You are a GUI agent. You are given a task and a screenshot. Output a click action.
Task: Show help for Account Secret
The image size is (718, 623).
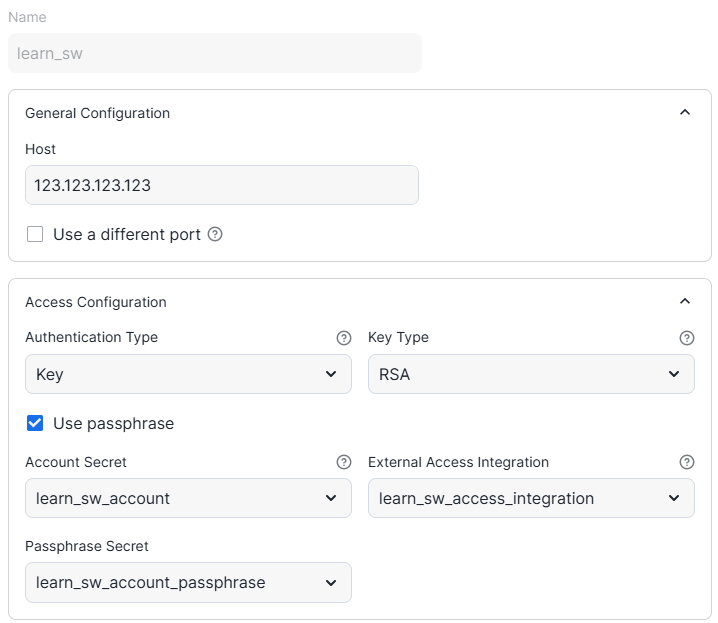(x=344, y=462)
